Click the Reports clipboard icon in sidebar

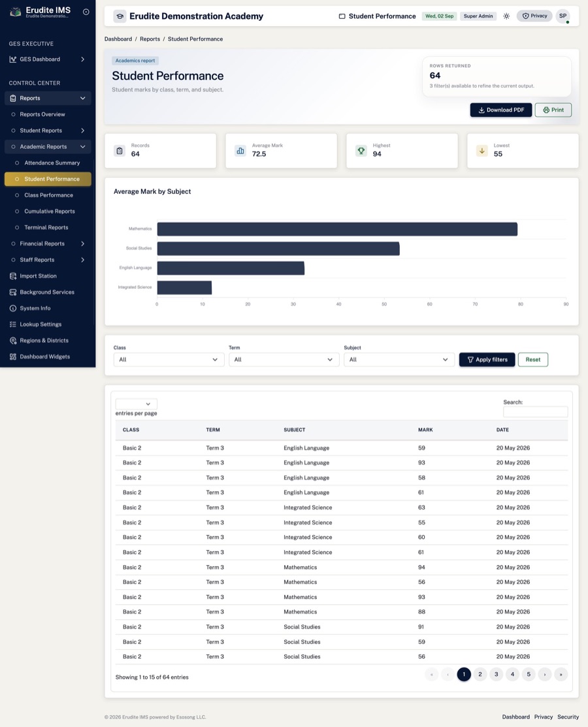click(x=13, y=98)
